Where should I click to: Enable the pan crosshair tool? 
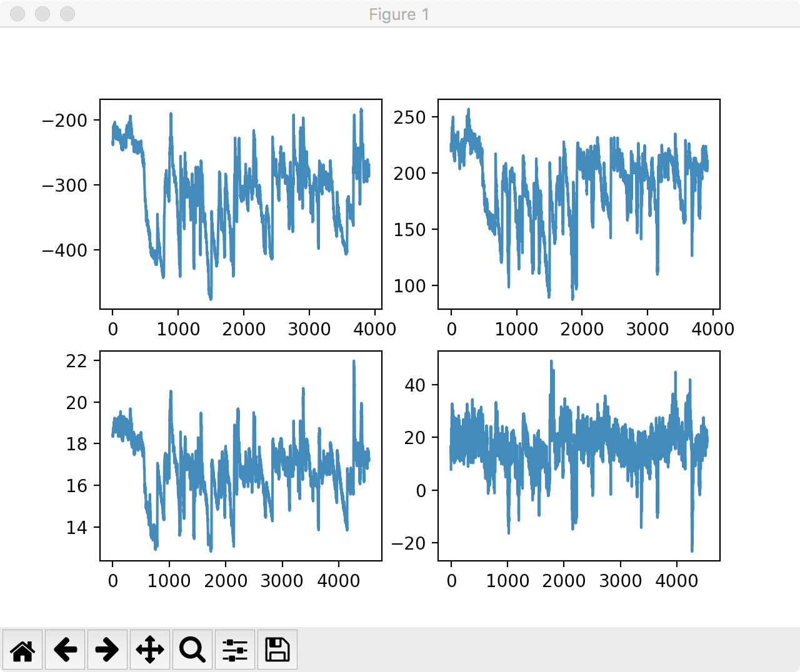pos(150,650)
